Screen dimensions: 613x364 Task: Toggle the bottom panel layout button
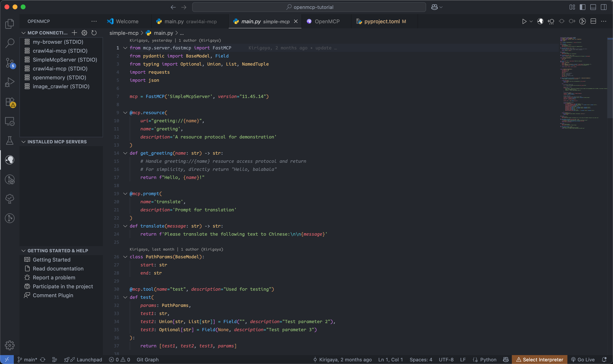tap(593, 7)
